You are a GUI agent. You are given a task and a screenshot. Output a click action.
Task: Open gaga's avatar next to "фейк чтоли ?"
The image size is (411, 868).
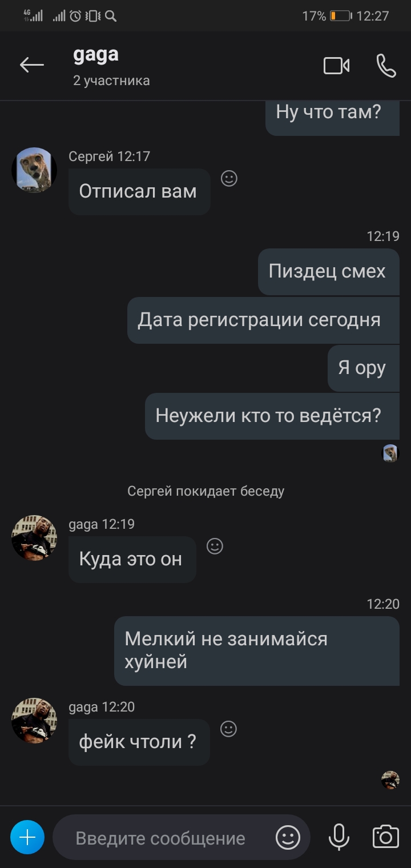[x=34, y=721]
